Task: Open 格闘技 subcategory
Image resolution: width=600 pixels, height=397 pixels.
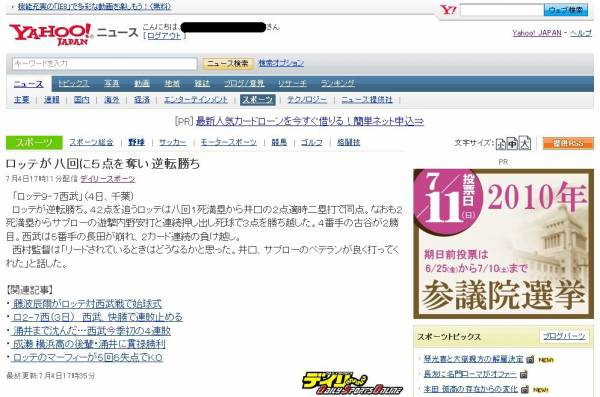Action: tap(349, 142)
